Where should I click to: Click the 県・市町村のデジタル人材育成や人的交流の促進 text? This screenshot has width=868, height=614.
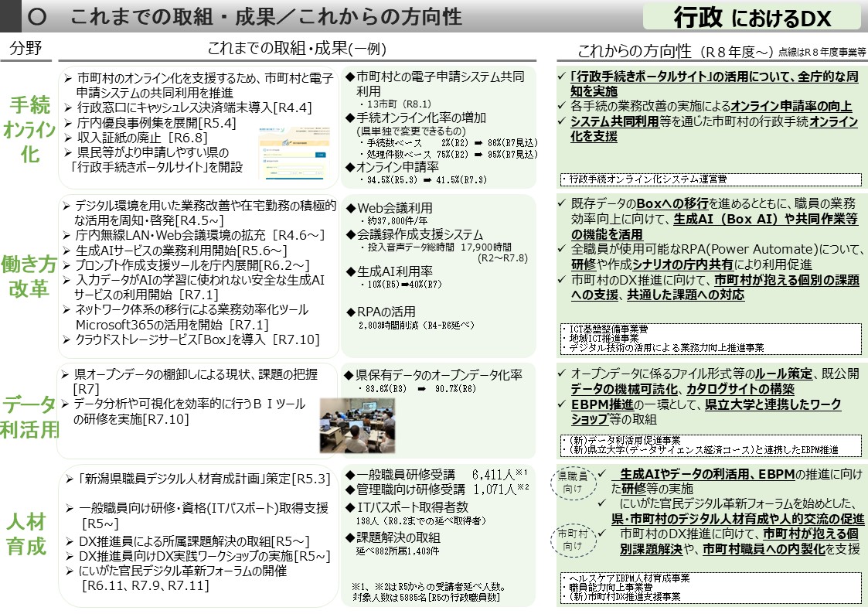coord(737,519)
